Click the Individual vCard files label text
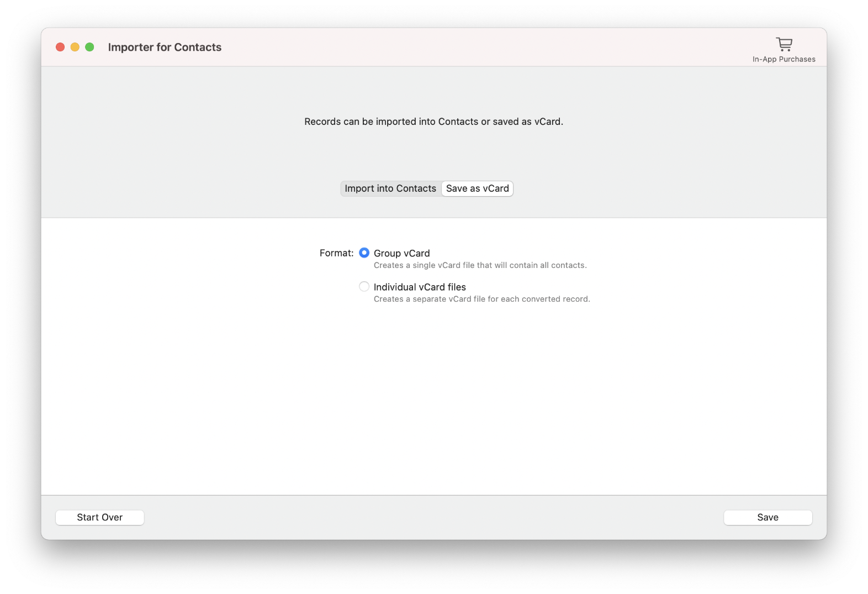 [x=420, y=287]
